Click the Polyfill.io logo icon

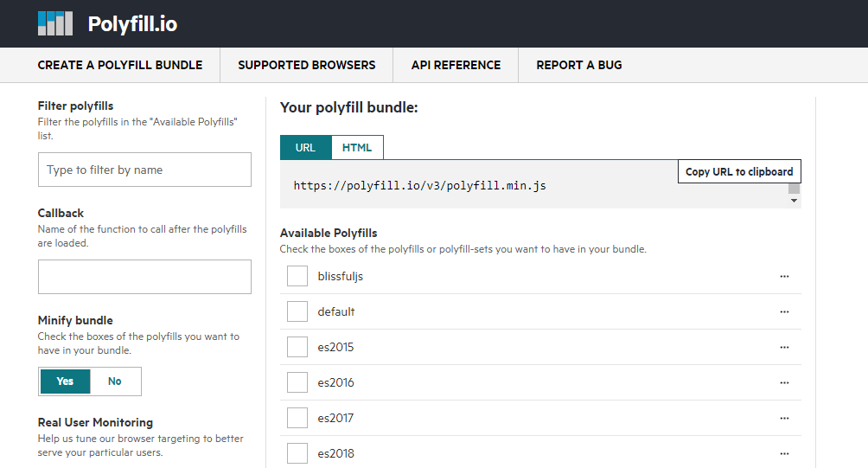[x=54, y=24]
